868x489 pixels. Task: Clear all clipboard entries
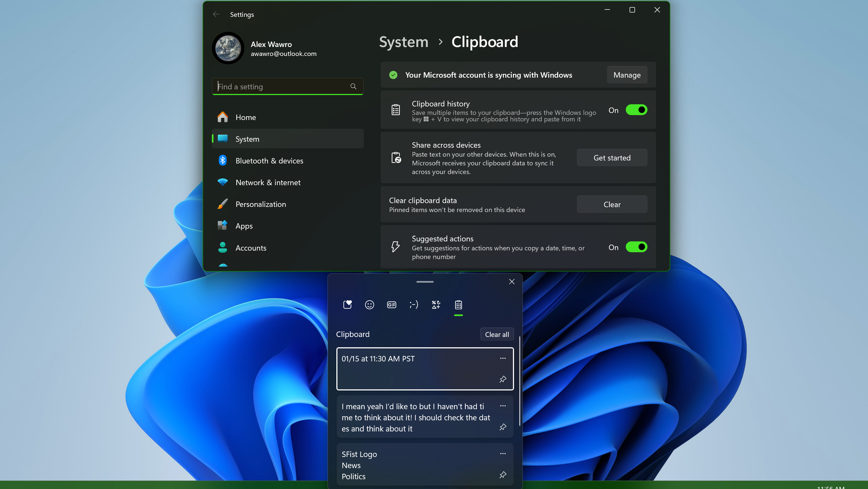point(497,334)
